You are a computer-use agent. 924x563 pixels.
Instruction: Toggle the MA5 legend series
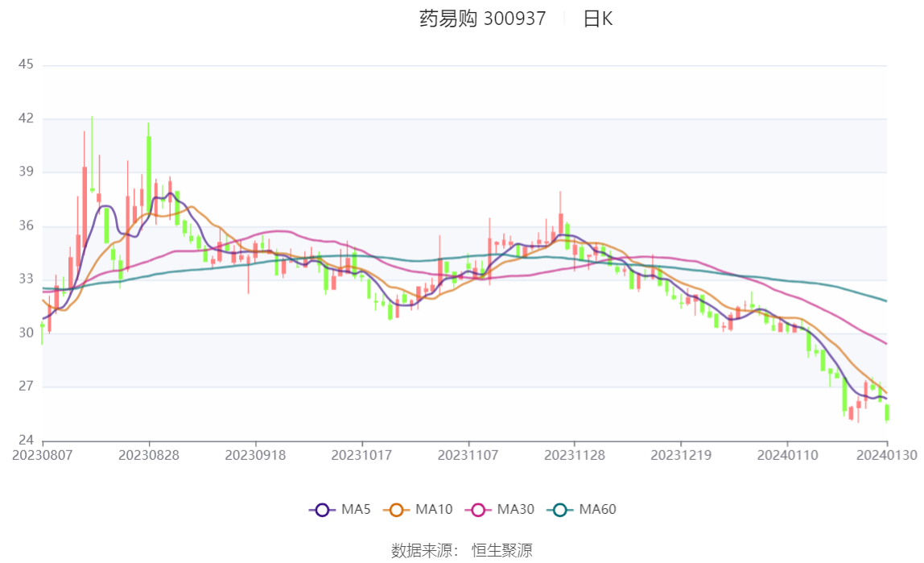pos(340,509)
